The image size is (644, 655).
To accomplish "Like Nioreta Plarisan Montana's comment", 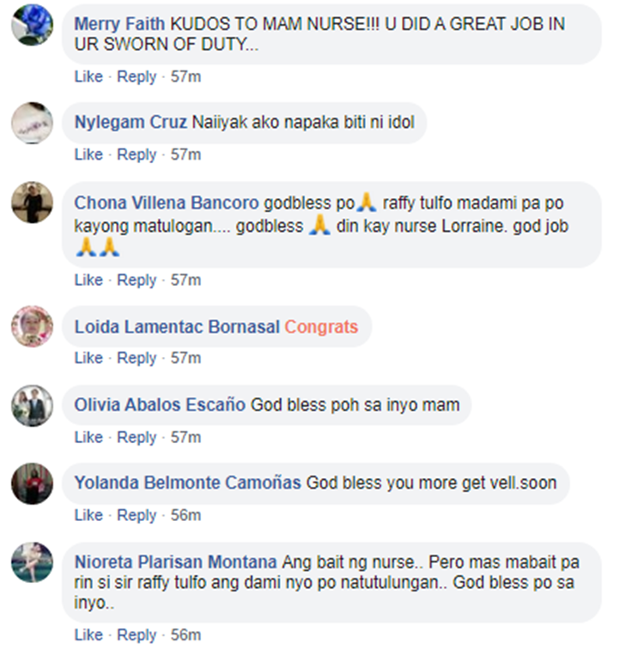I will coord(88,635).
